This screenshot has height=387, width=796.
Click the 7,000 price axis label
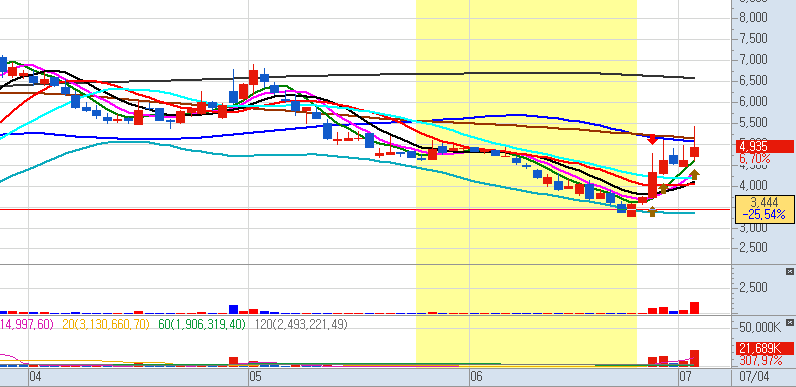pos(753,60)
